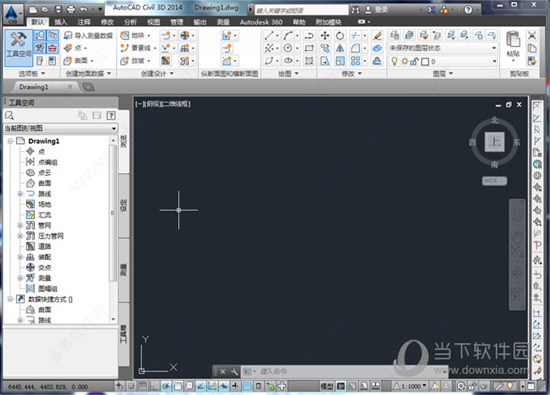Screen dimensions: 550x395
Task: Select the Line drawing tool
Action: tap(269, 36)
